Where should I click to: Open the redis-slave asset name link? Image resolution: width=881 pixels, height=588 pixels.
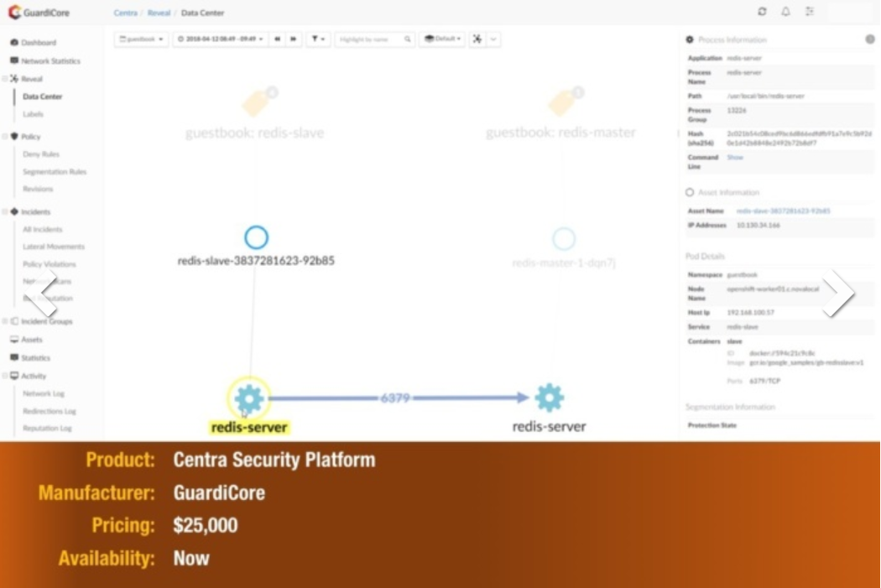point(783,211)
